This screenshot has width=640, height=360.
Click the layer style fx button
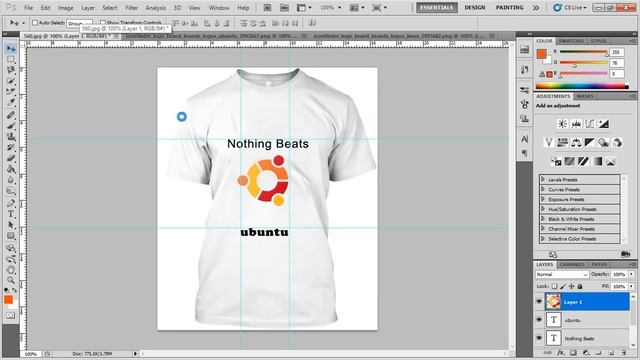561,353
